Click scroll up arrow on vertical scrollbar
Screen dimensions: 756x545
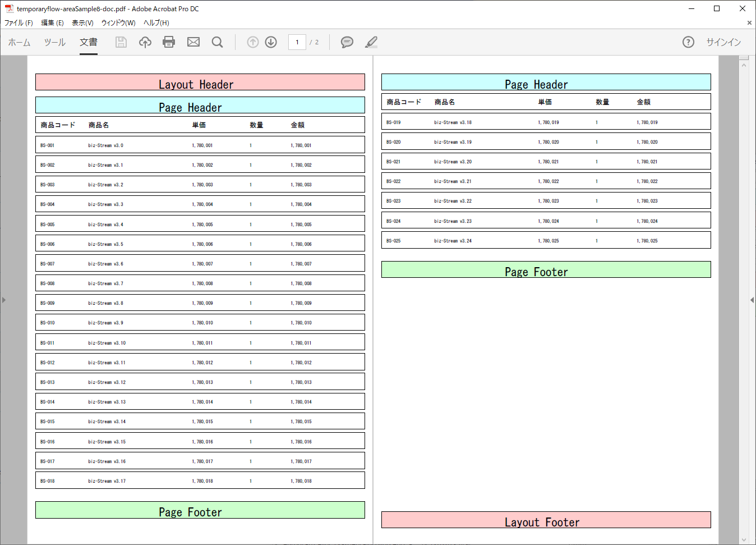(x=744, y=65)
